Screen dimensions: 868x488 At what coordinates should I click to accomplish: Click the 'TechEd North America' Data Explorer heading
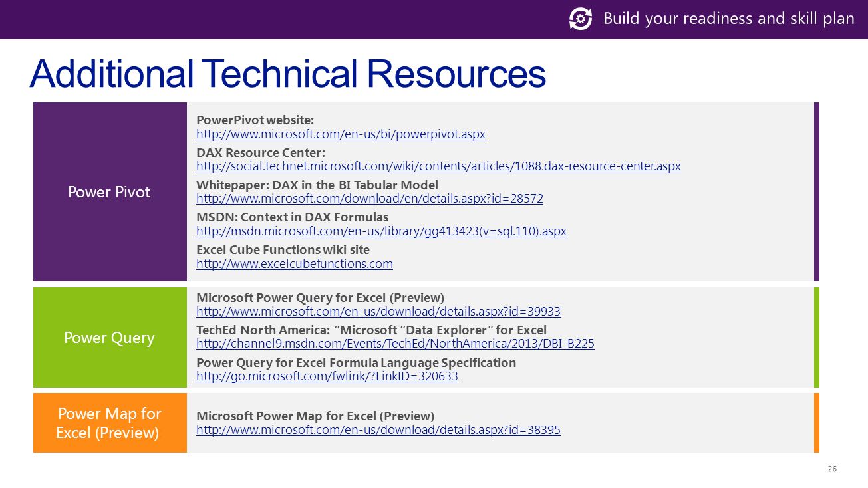click(372, 330)
